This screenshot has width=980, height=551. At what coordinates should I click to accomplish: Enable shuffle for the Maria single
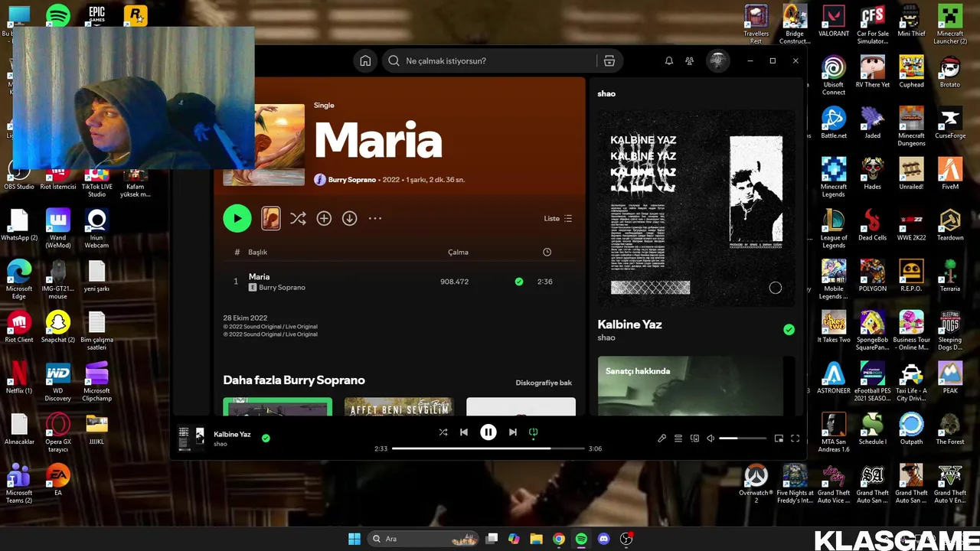[x=298, y=219]
